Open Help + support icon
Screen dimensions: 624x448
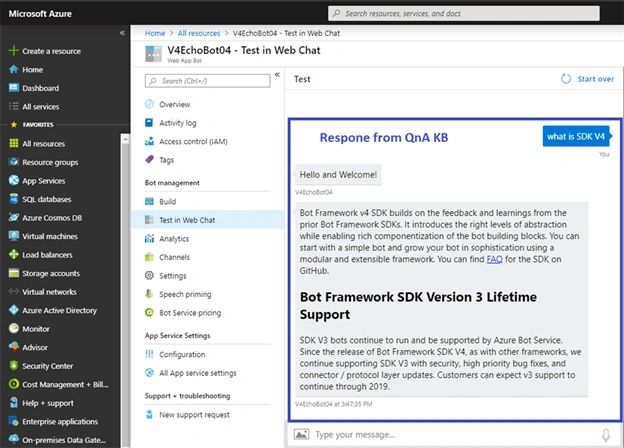(x=14, y=403)
